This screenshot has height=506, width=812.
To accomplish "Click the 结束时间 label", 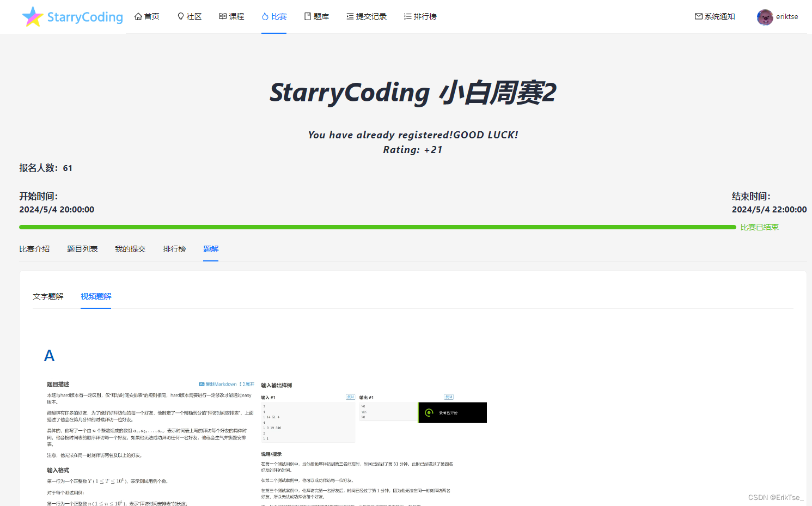I will click(x=751, y=196).
